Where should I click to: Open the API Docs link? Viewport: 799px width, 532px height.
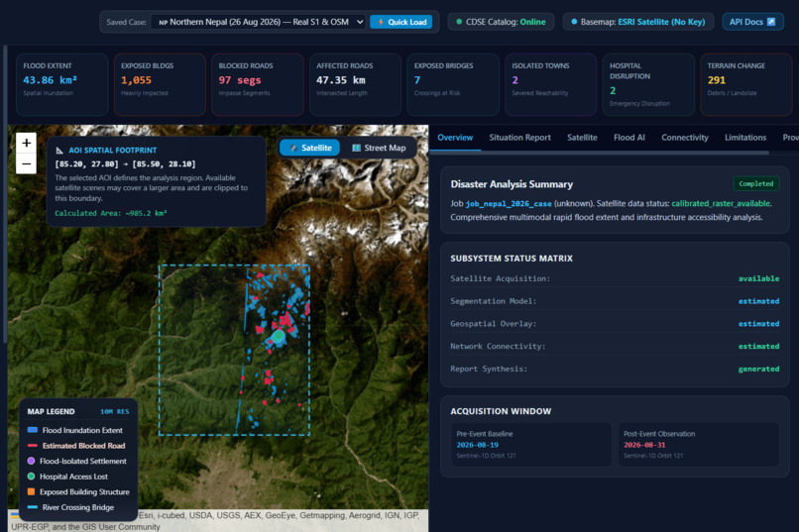[752, 22]
